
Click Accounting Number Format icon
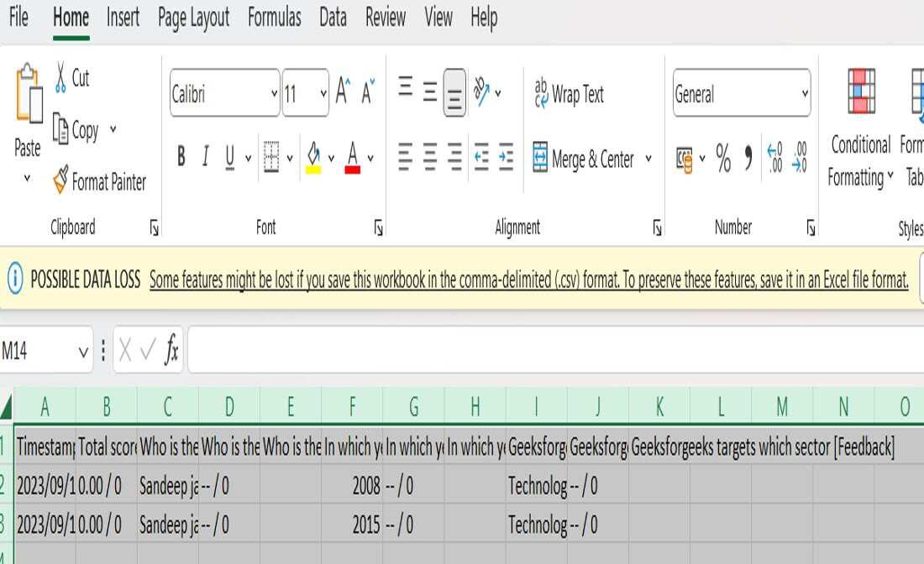684,159
